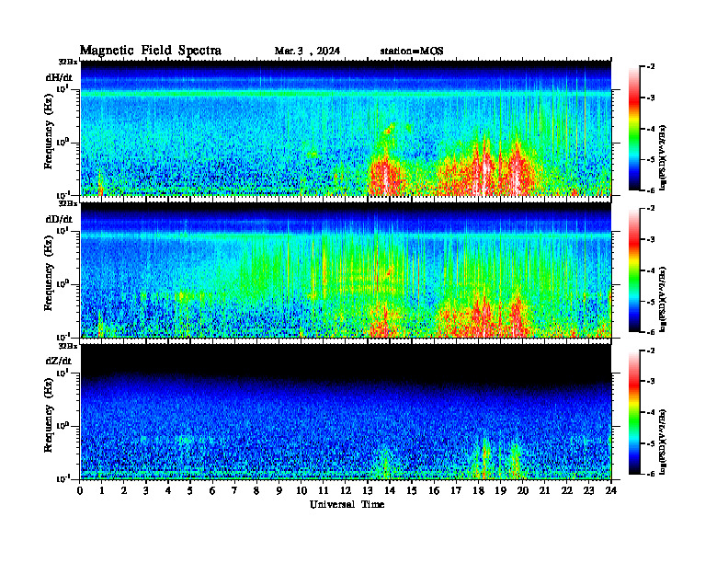
Task: Click the -3 tick on dZ/dt colorbar
Action: 652,382
